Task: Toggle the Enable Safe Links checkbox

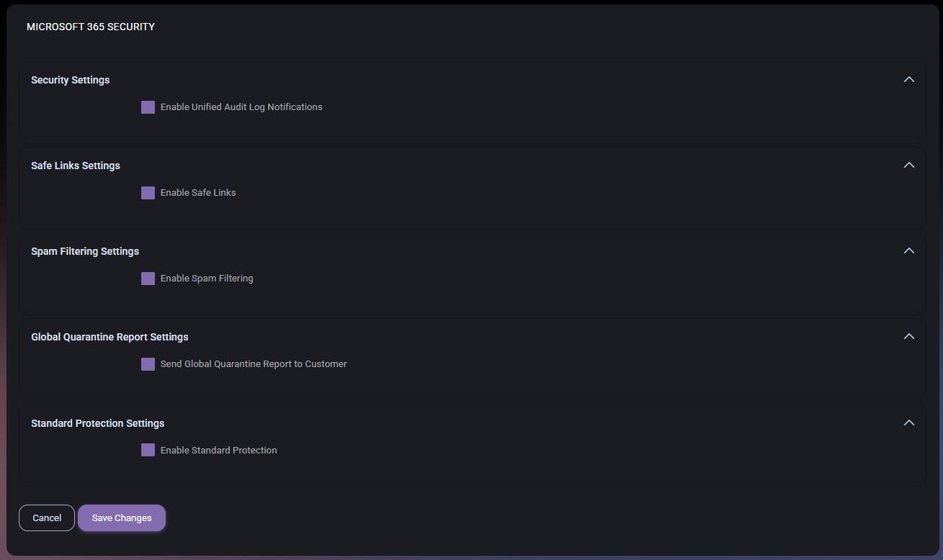Action: click(148, 193)
